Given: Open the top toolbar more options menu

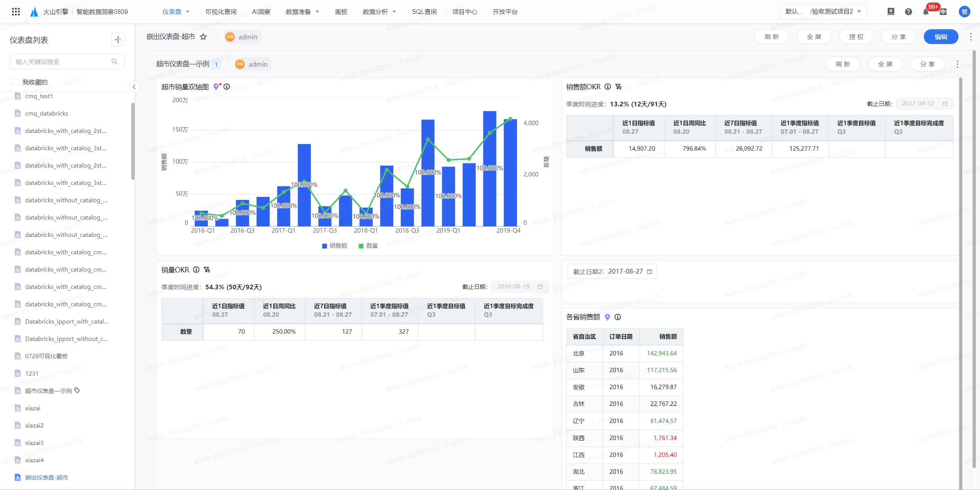Looking at the screenshot, I should click(971, 37).
